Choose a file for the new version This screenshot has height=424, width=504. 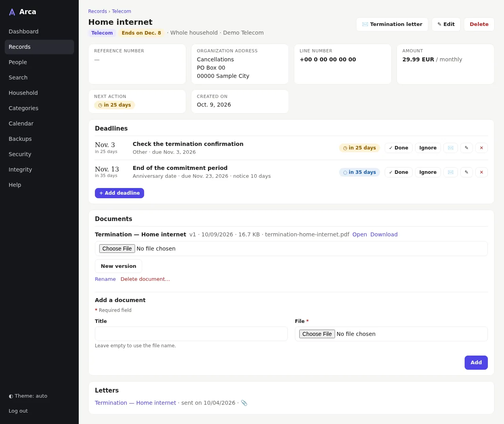[117, 249]
